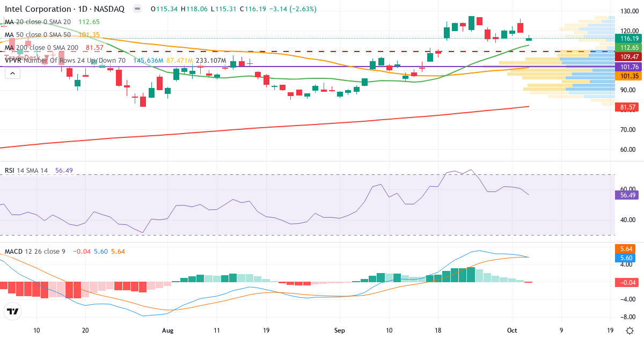
Task: Click the Aug date on time axis
Action: [168, 330]
